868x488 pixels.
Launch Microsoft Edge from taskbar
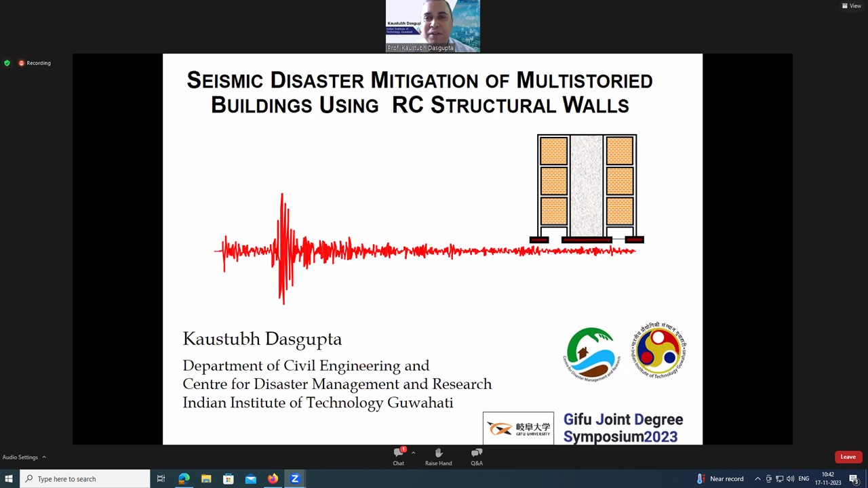(184, 479)
